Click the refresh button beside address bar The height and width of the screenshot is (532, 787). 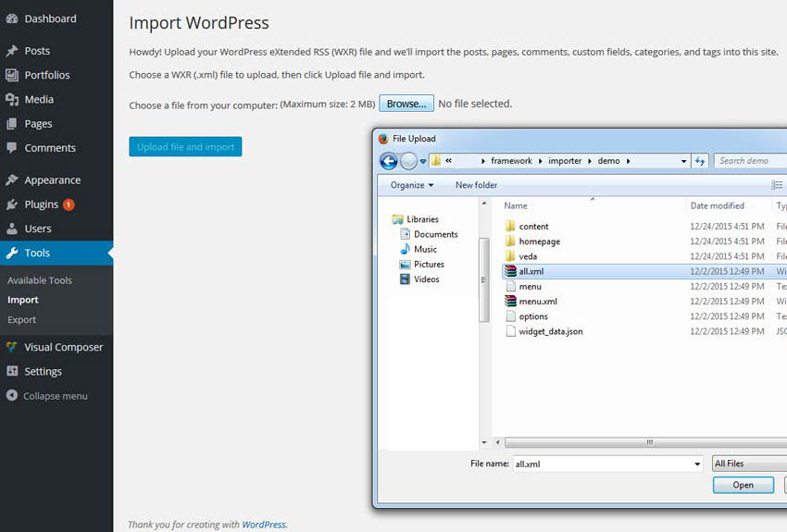tap(700, 161)
